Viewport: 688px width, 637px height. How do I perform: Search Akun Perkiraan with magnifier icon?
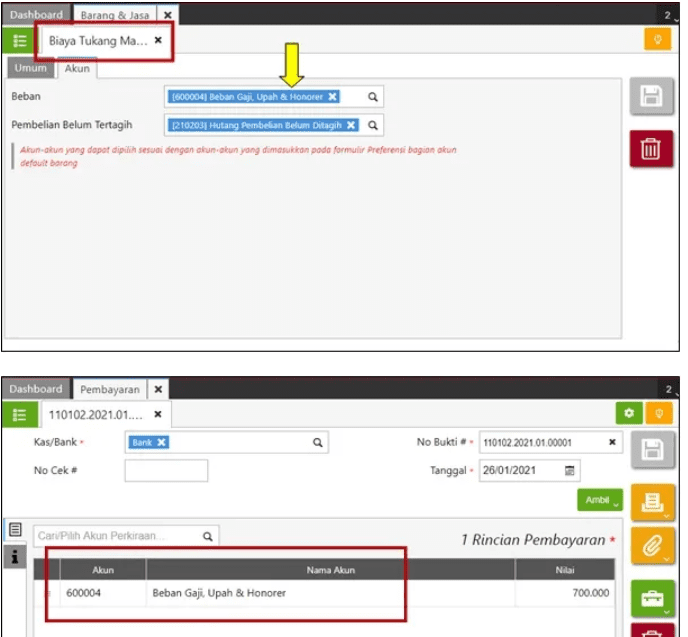pos(208,536)
